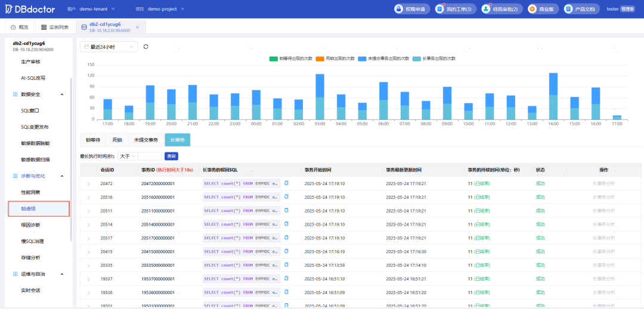Screen dimensions: 644x309
Task: Expand row for session 20472
Action: click(x=88, y=184)
